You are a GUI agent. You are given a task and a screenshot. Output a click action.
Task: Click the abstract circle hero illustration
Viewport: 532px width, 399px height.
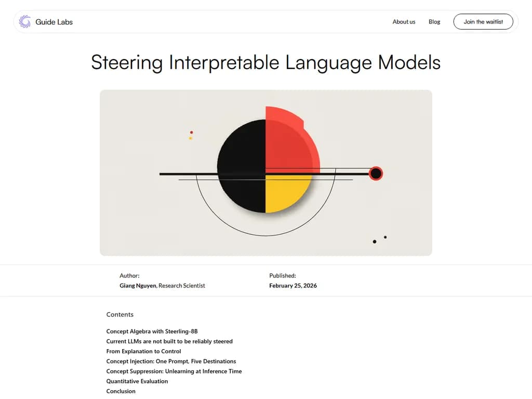pyautogui.click(x=265, y=172)
